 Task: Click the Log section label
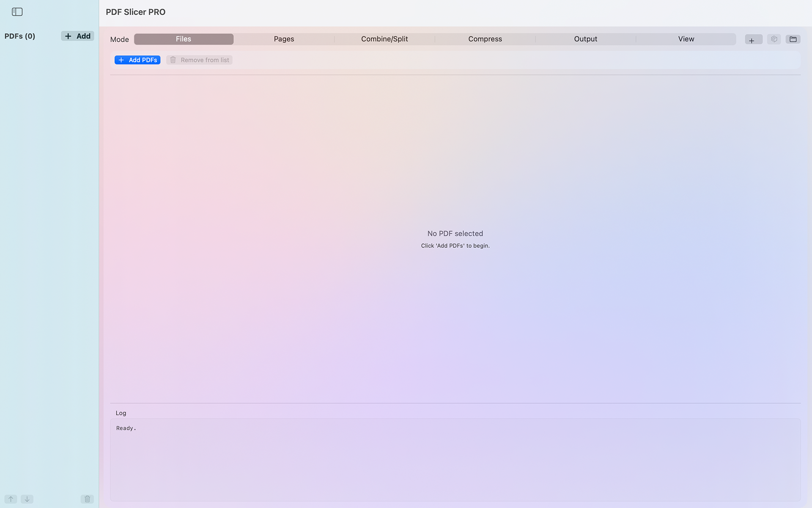(x=121, y=413)
